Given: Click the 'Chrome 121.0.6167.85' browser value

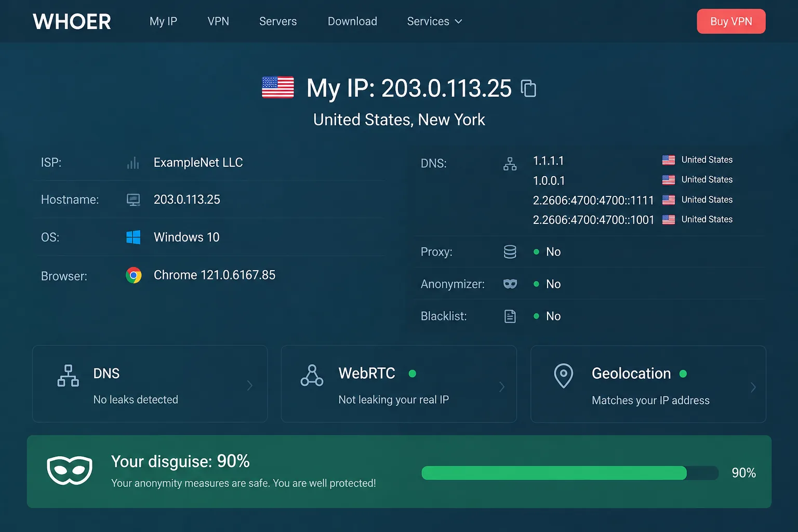Looking at the screenshot, I should [215, 275].
